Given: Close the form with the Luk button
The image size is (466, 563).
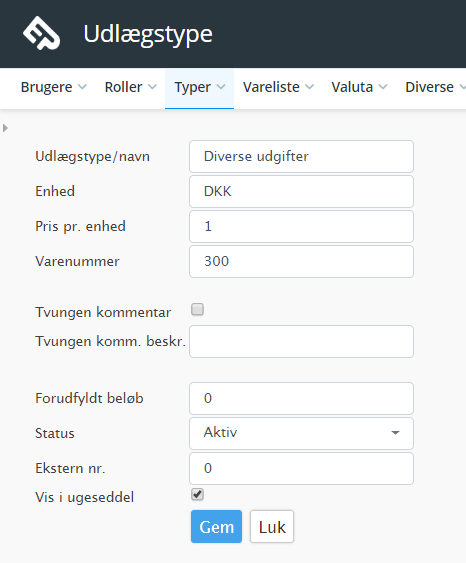Looking at the screenshot, I should 272,526.
